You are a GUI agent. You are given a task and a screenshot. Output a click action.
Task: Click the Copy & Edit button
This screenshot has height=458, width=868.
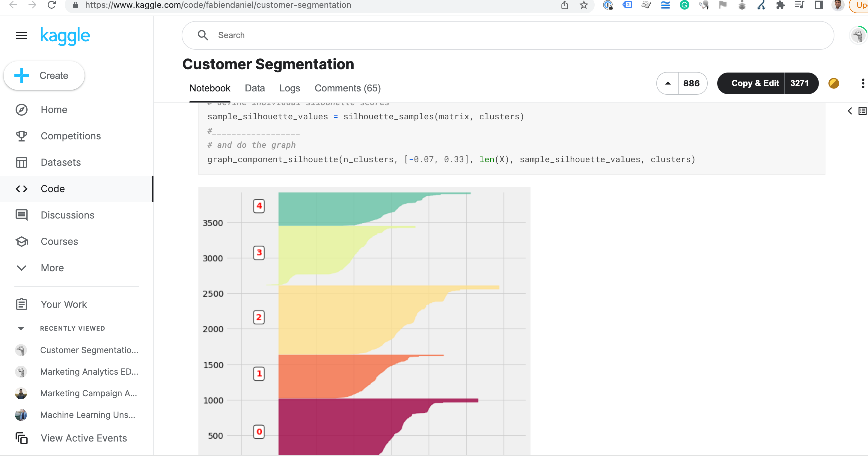pyautogui.click(x=755, y=83)
